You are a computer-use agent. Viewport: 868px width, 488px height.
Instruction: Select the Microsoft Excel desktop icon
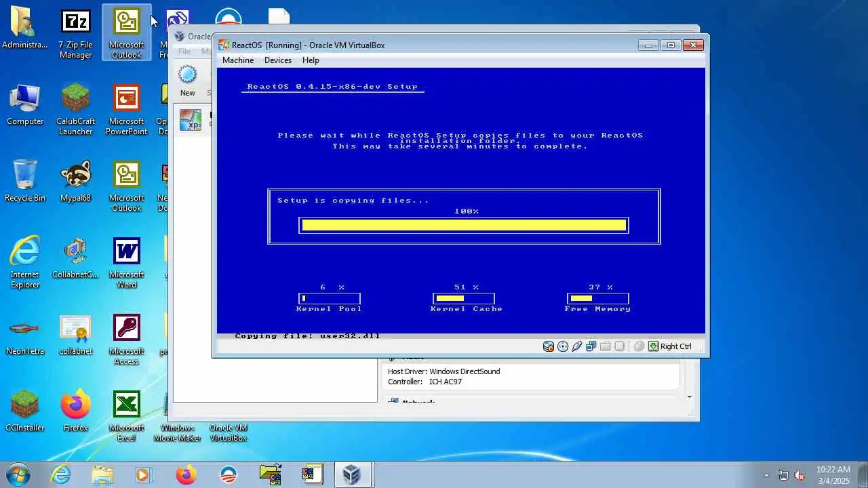(127, 416)
